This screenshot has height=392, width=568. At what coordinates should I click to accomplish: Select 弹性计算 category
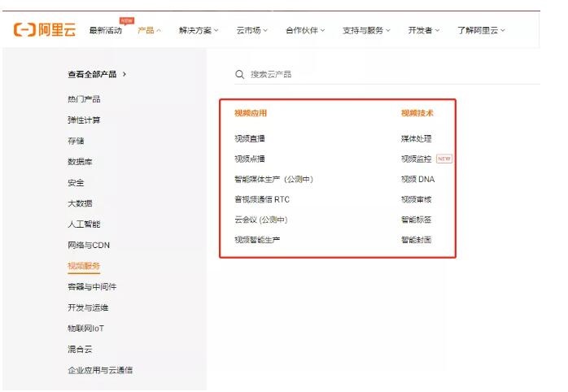(x=84, y=120)
